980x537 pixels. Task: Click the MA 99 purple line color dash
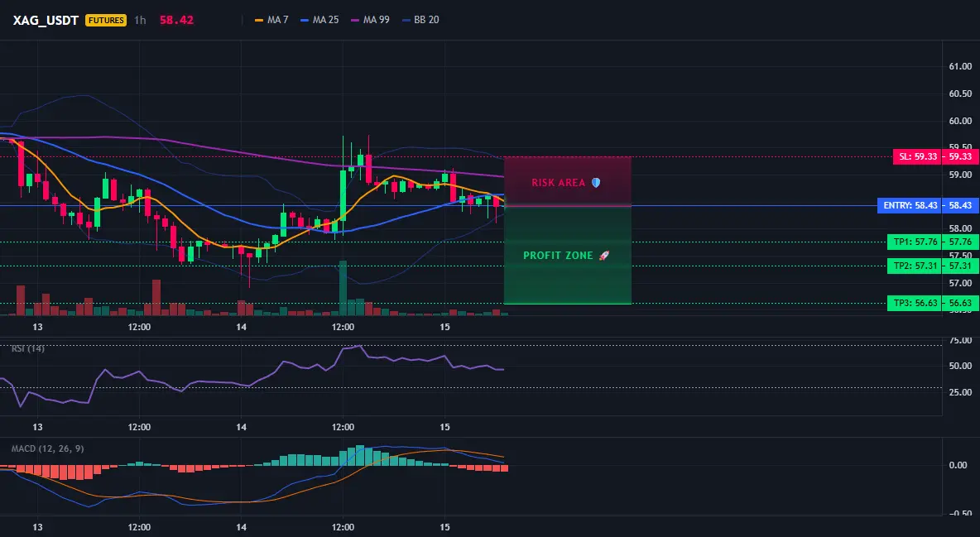[355, 20]
